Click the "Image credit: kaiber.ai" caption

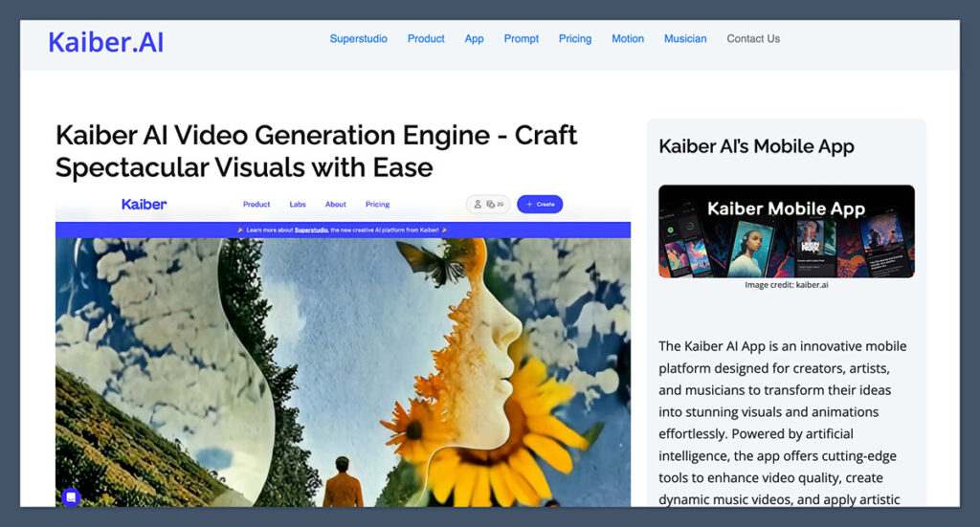pos(787,285)
